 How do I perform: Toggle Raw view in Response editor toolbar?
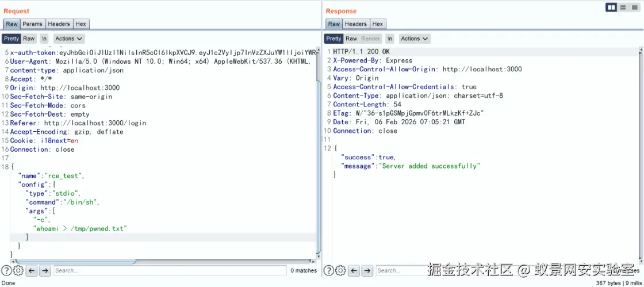[x=351, y=39]
